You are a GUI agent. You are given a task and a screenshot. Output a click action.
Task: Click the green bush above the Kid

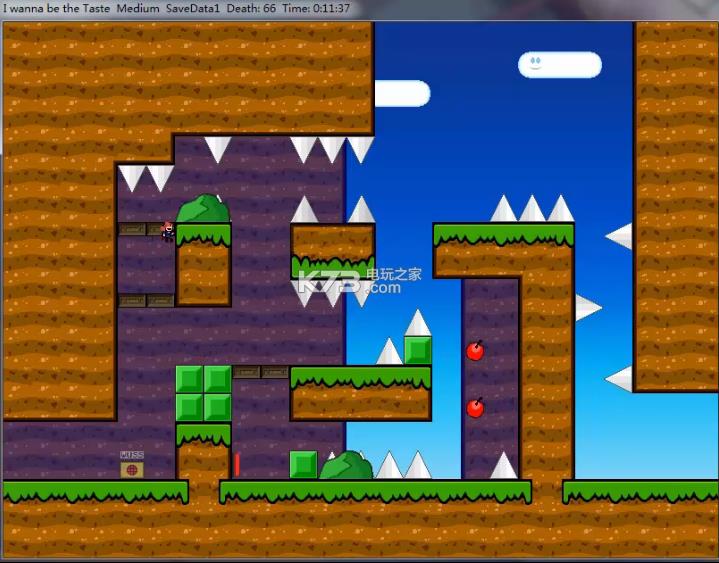click(203, 210)
